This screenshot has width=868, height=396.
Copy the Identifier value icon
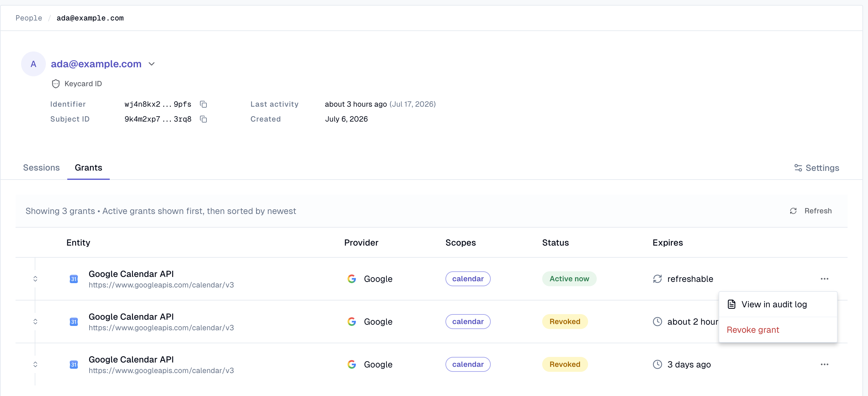203,104
